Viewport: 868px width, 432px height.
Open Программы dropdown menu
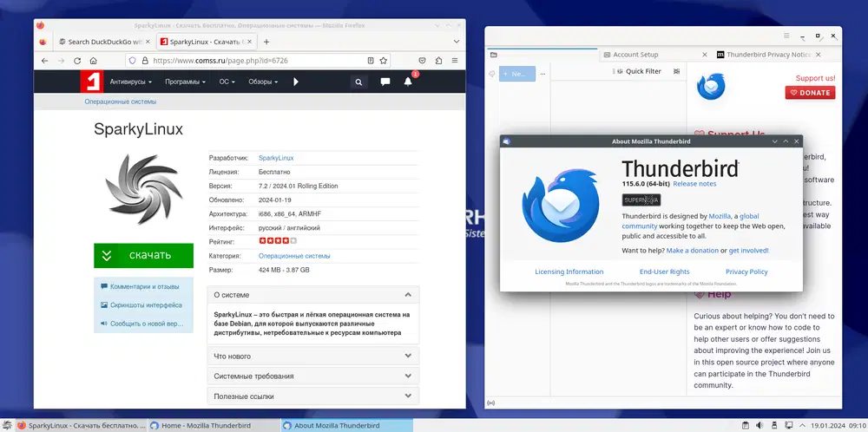[185, 82]
